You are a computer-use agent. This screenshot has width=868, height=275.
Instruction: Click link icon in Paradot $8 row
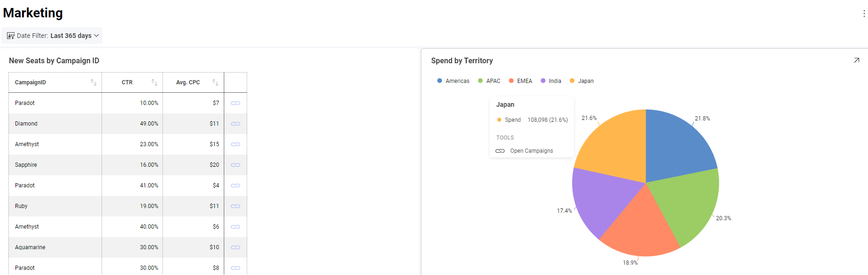(x=235, y=268)
